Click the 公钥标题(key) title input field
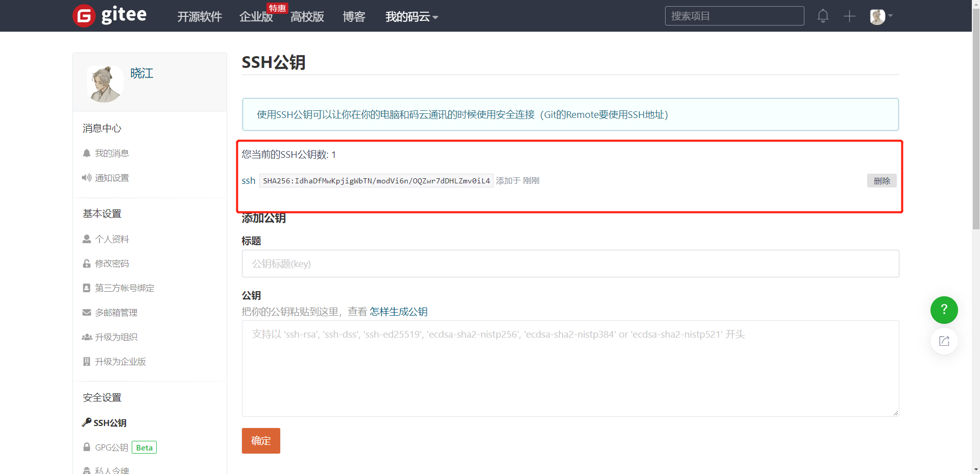Image resolution: width=980 pixels, height=474 pixels. pos(570,264)
